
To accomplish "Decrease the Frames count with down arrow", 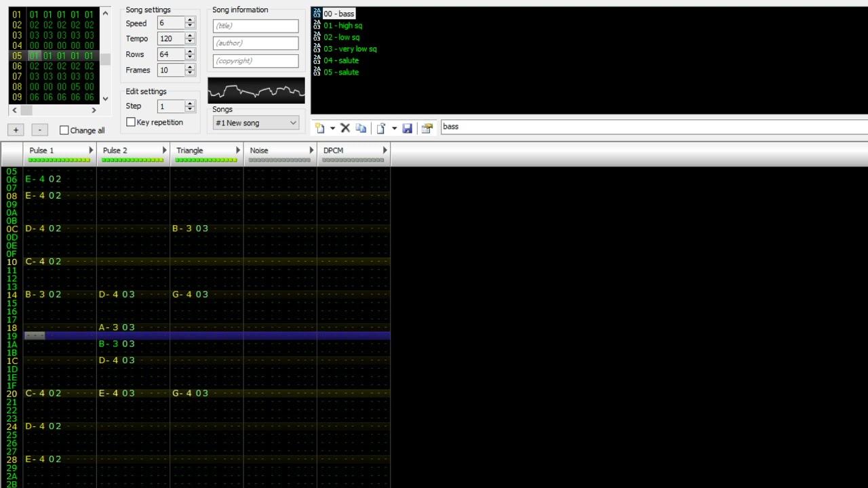I will pyautogui.click(x=190, y=73).
